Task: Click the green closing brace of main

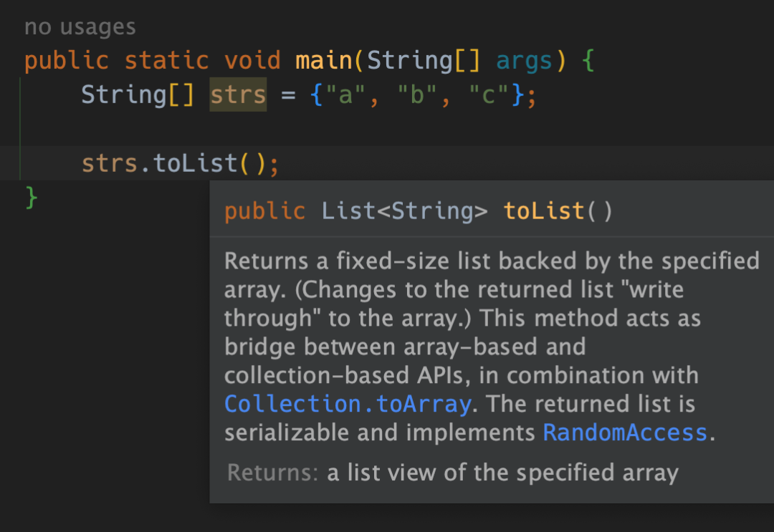Action: pos(31,197)
